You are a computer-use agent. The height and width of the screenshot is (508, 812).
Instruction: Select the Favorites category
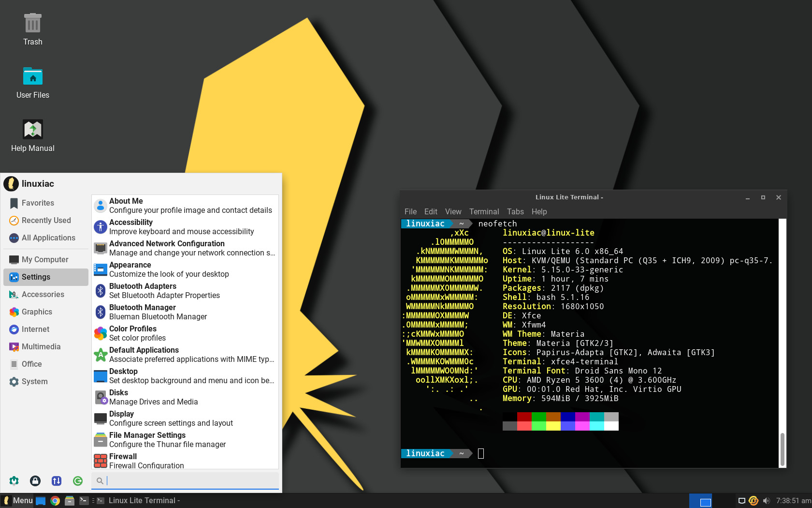(x=46, y=203)
